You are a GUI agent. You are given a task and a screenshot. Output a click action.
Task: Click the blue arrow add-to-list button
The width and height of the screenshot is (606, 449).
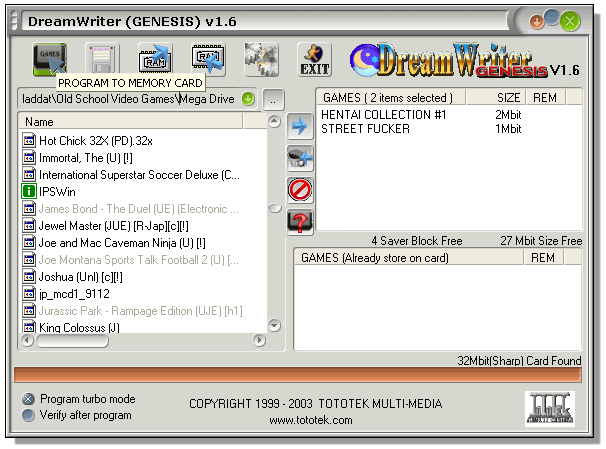[x=300, y=126]
